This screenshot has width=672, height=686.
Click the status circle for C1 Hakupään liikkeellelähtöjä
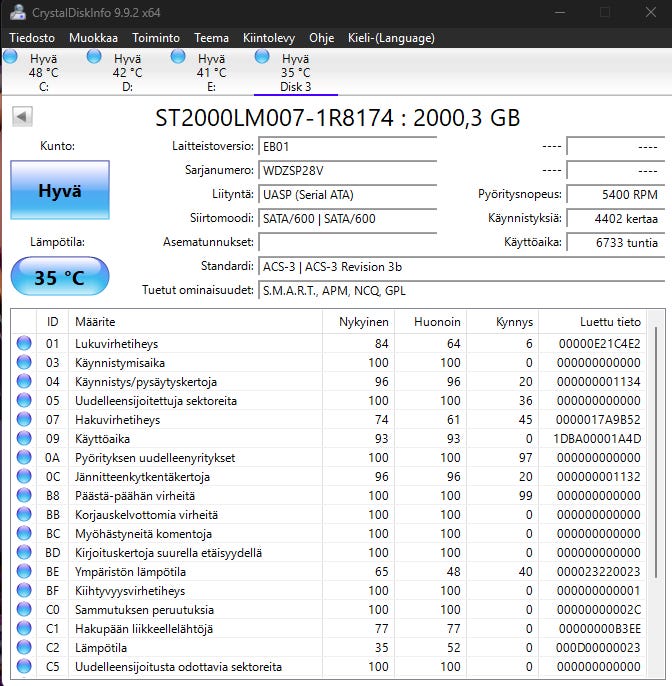(x=24, y=628)
